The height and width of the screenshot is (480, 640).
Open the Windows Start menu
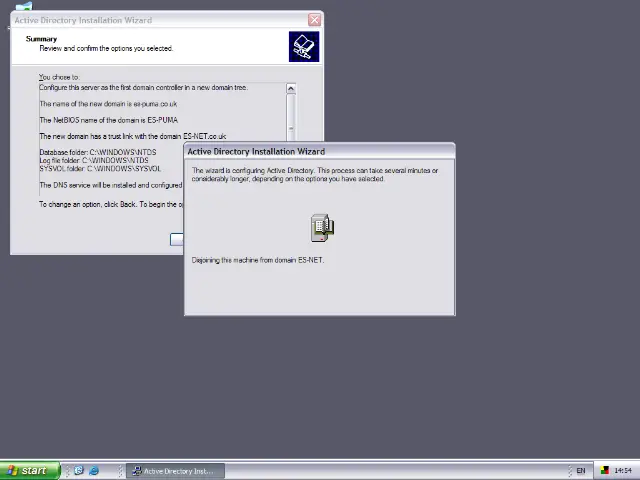pyautogui.click(x=27, y=470)
